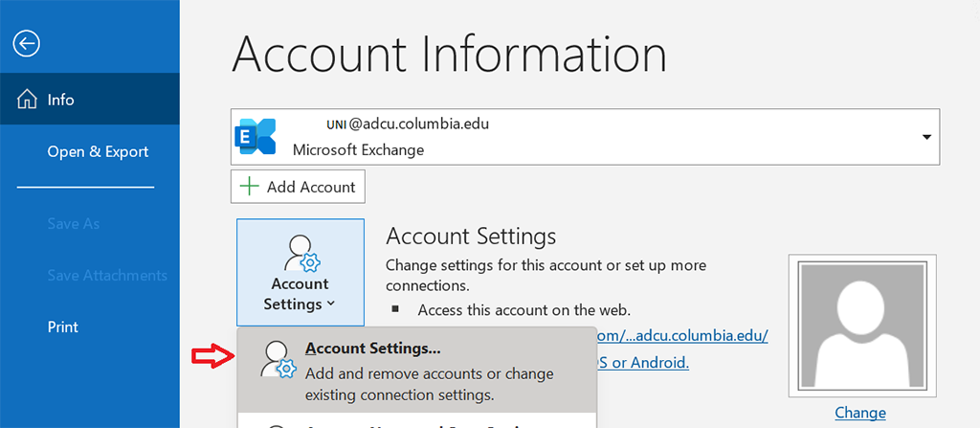Click the Microsoft Exchange account logo
The width and height of the screenshot is (980, 428).
255,137
